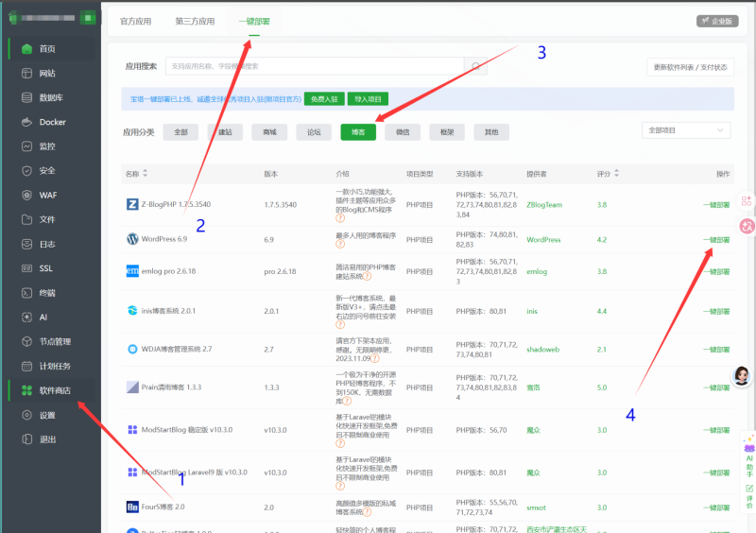The width and height of the screenshot is (756, 533).
Task: Click the FourS博客 logo icon
Action: (132, 507)
